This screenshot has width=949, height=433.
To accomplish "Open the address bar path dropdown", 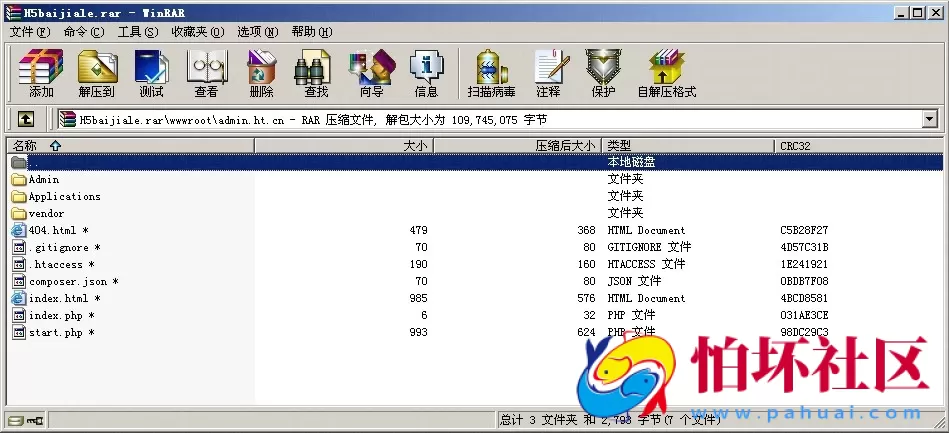I will (930, 119).
